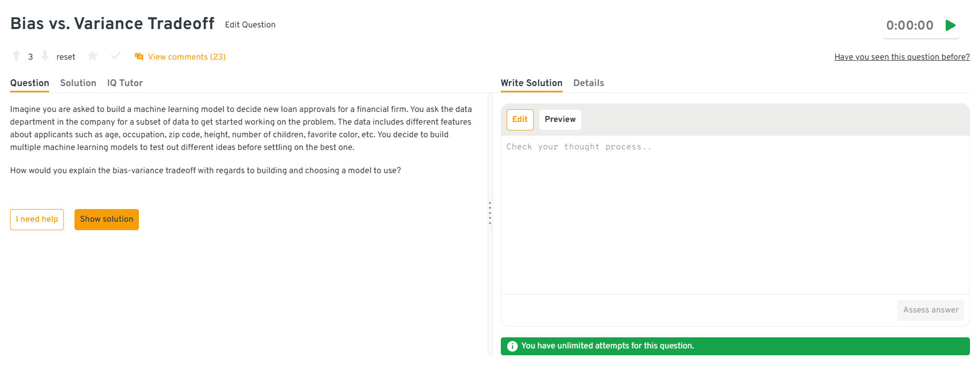Reset the vote count
This screenshot has height=369, width=980.
(x=66, y=57)
